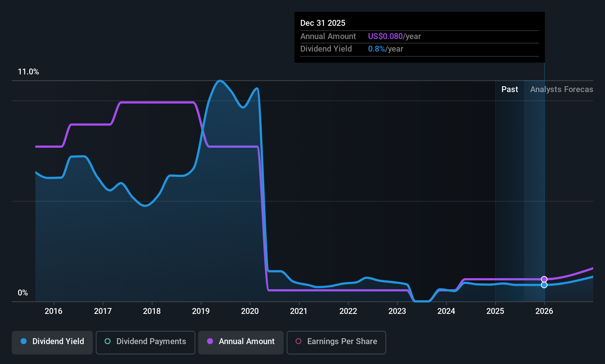Viewport: 605px width, 364px height.
Task: Click the 2025 axis label
Action: pyautogui.click(x=495, y=311)
